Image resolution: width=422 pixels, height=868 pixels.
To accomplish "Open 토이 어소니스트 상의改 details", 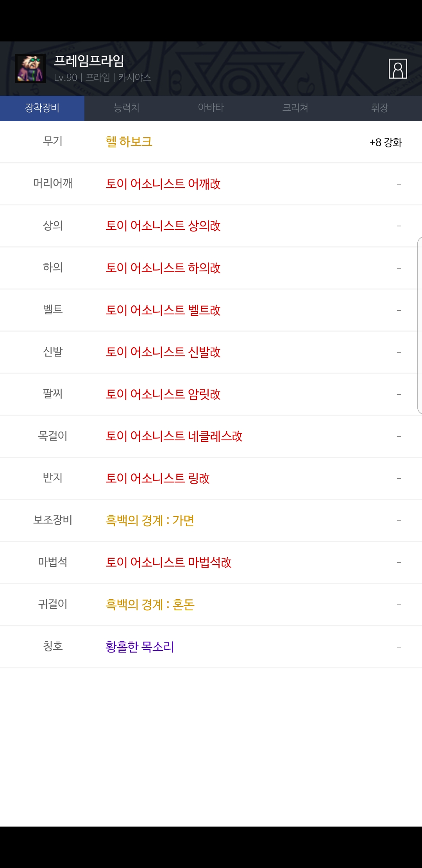I will (163, 226).
